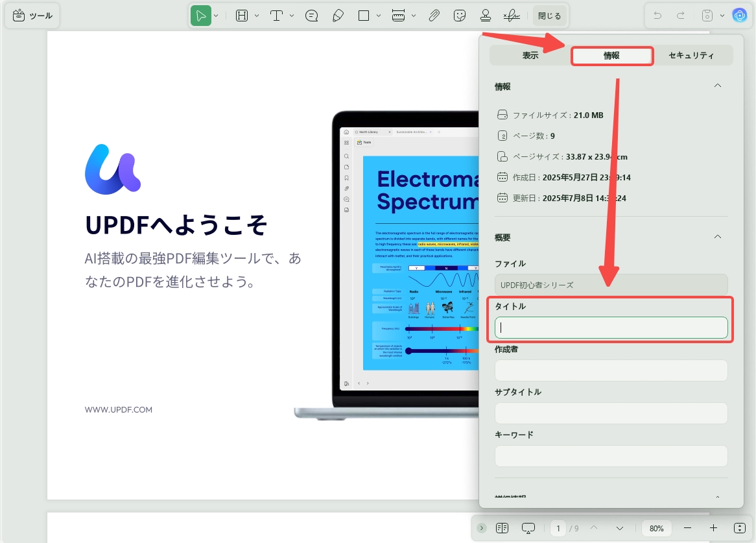Start slideshow presentation mode icon
The image size is (756, 543).
click(528, 528)
